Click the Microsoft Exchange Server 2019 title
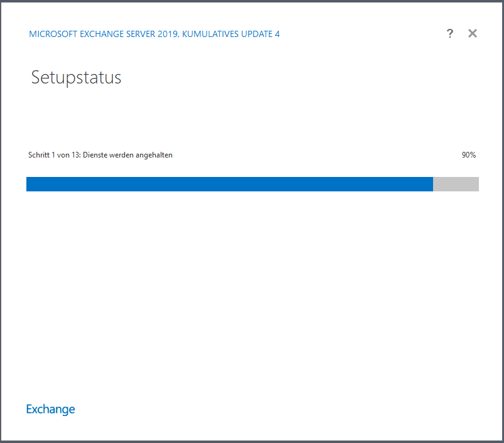This screenshot has height=443, width=504. coord(154,34)
